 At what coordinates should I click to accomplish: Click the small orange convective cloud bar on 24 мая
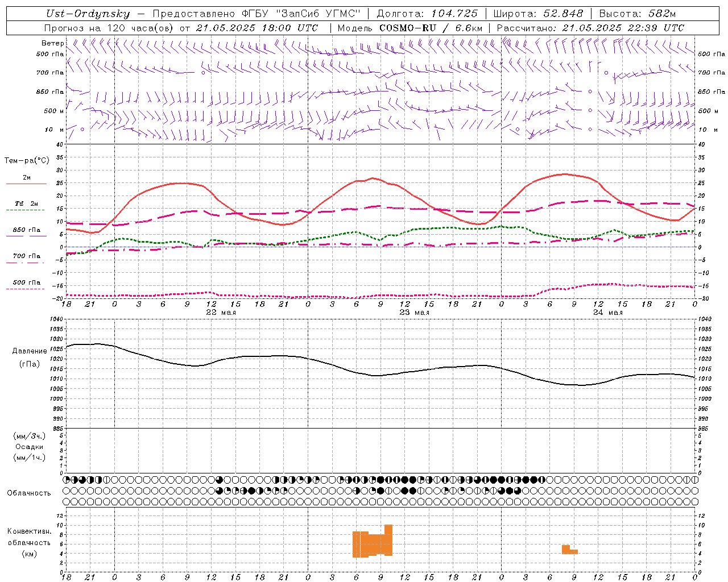click(569, 550)
